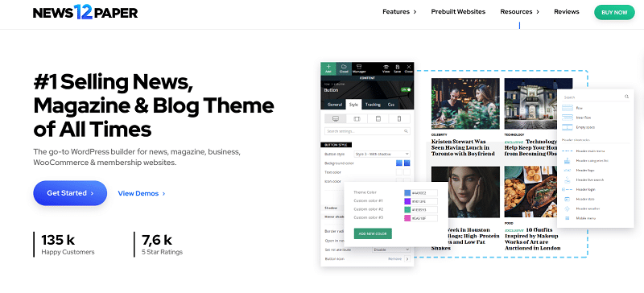Select the phone viewport icon
The width and height of the screenshot is (644, 293).
(398, 119)
